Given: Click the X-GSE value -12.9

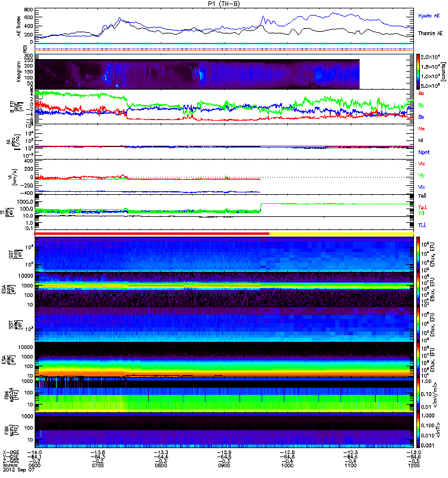Looking at the screenshot, I should click(x=224, y=452).
